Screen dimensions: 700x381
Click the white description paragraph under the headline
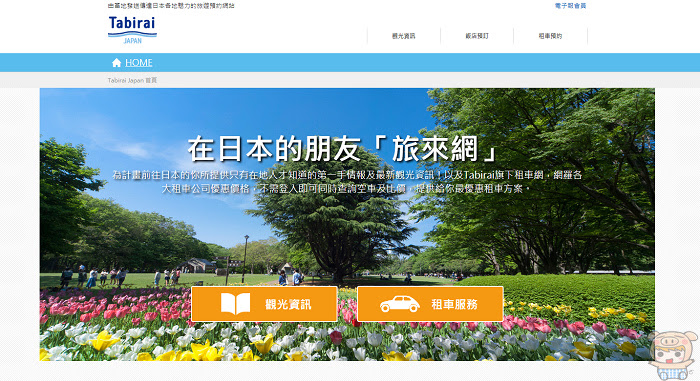347,182
